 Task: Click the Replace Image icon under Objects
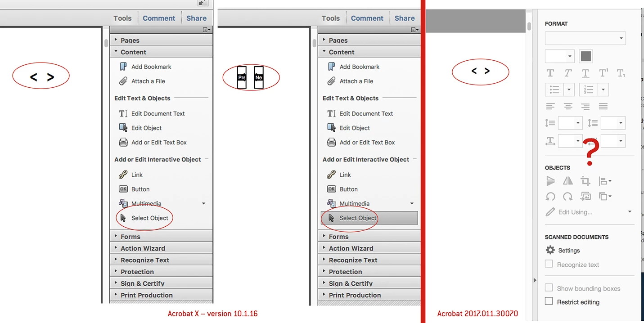(x=585, y=196)
